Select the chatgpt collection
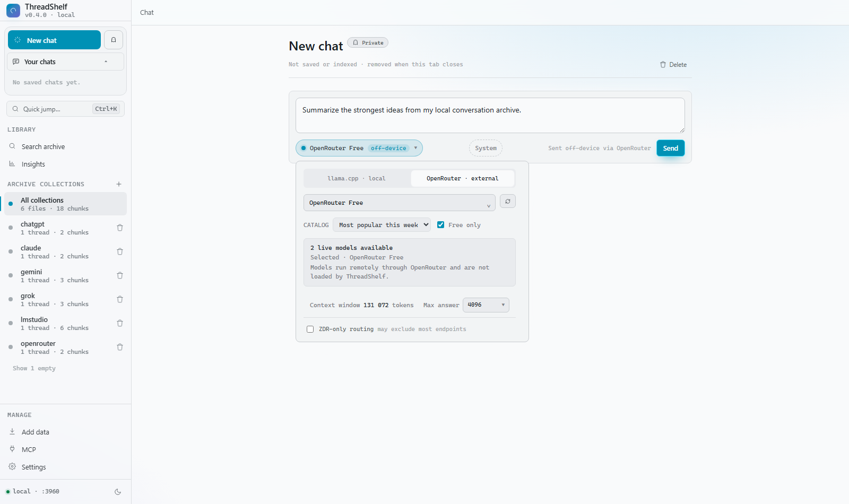The height and width of the screenshot is (504, 849). point(58,228)
